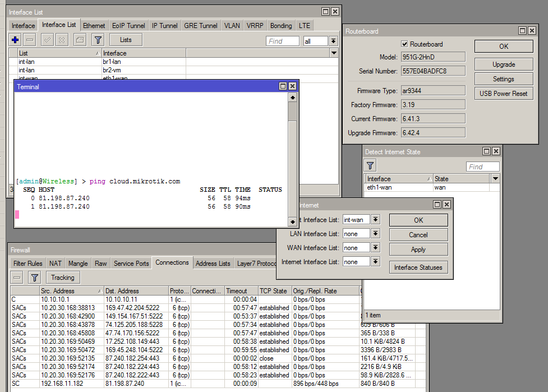Select the int-lan br1-lan row
The width and height of the screenshot is (548, 392).
(x=173, y=62)
